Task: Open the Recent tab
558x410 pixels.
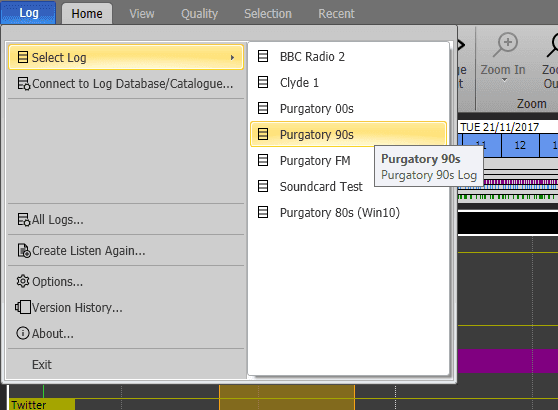Action: pos(336,14)
